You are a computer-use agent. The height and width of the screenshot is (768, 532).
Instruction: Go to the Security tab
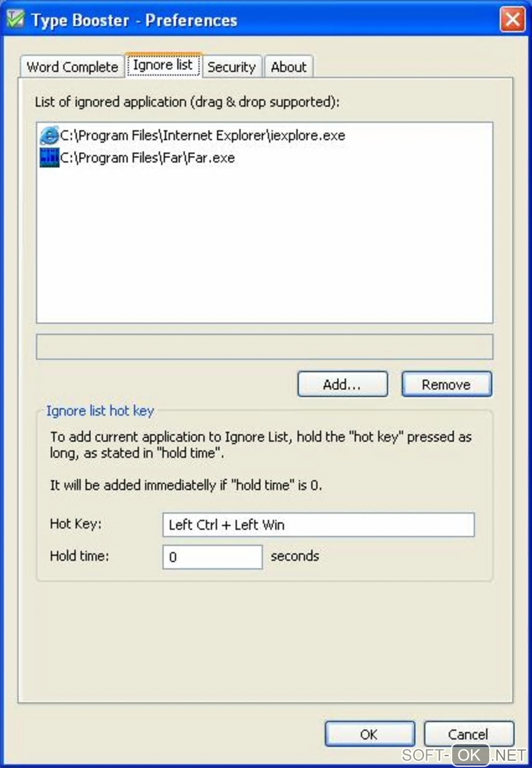[232, 67]
